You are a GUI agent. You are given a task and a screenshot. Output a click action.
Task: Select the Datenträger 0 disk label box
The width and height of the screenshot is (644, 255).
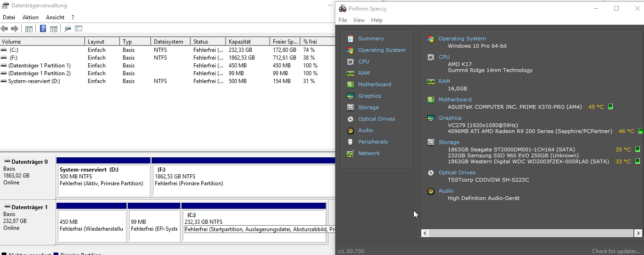pyautogui.click(x=28, y=177)
